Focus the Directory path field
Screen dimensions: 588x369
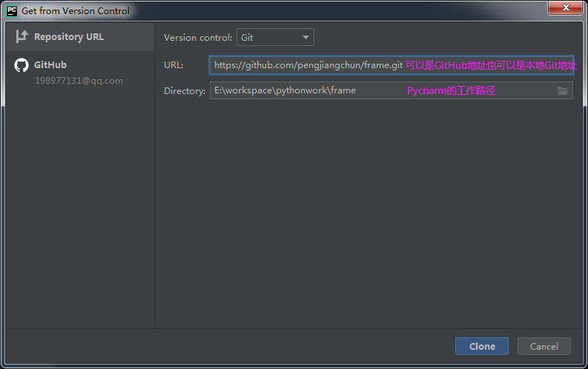(391, 90)
